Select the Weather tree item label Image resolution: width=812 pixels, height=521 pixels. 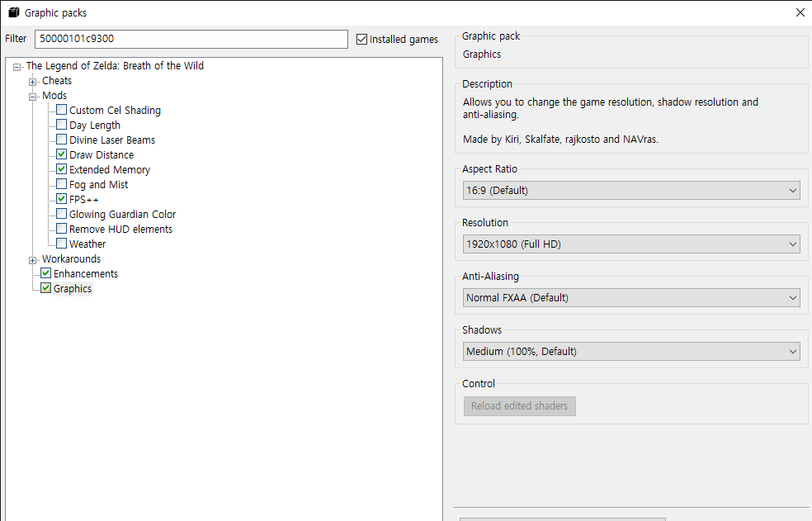tap(87, 244)
